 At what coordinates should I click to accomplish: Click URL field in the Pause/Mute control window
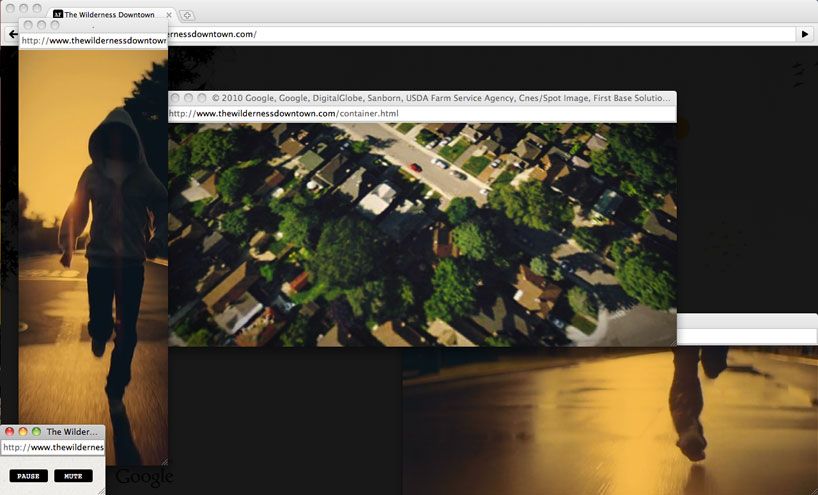point(53,448)
